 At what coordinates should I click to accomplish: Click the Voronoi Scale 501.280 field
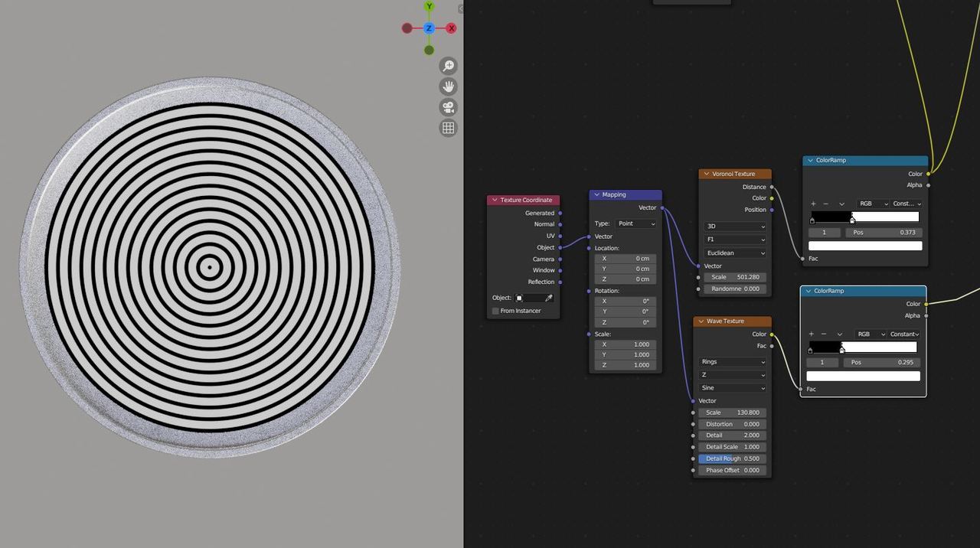tap(735, 277)
